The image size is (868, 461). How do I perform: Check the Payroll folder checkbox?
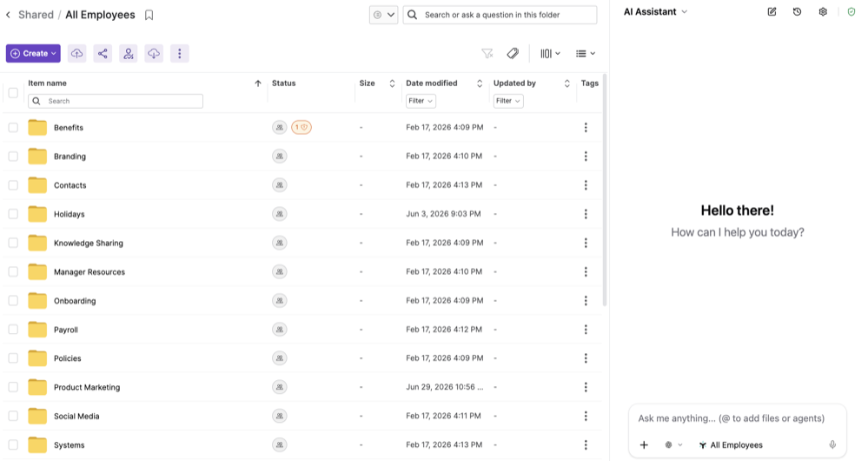13,330
